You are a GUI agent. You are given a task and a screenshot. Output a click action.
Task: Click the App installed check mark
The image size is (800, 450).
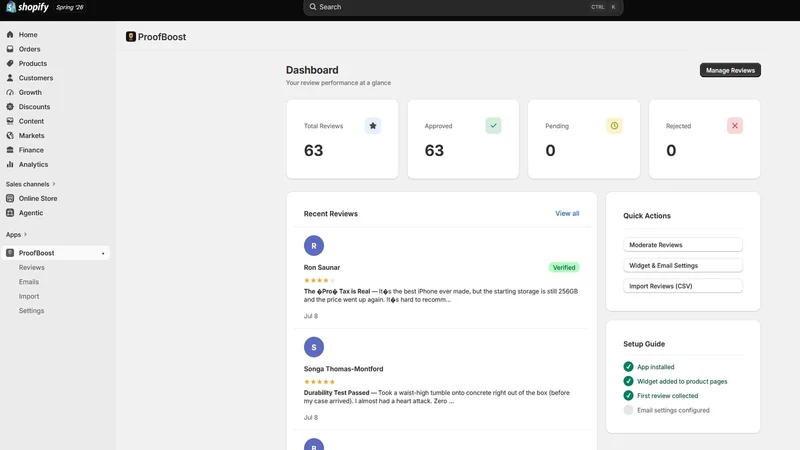coord(628,367)
